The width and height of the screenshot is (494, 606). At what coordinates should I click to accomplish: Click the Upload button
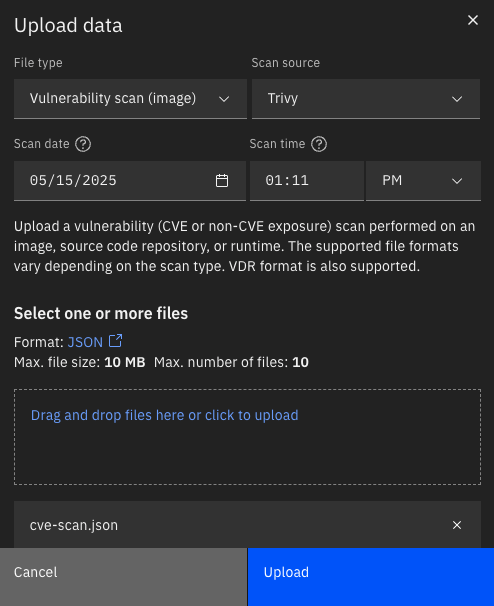(371, 577)
